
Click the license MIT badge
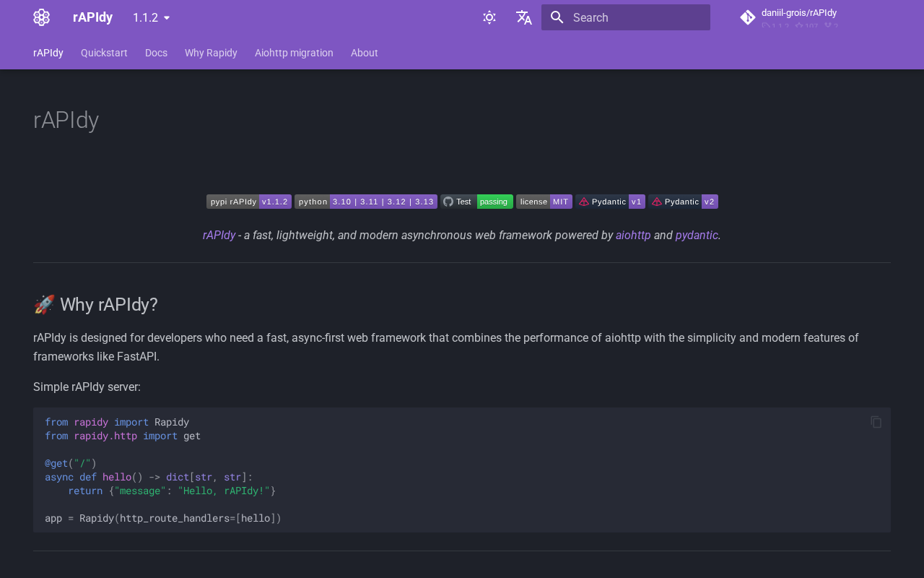[x=544, y=202]
